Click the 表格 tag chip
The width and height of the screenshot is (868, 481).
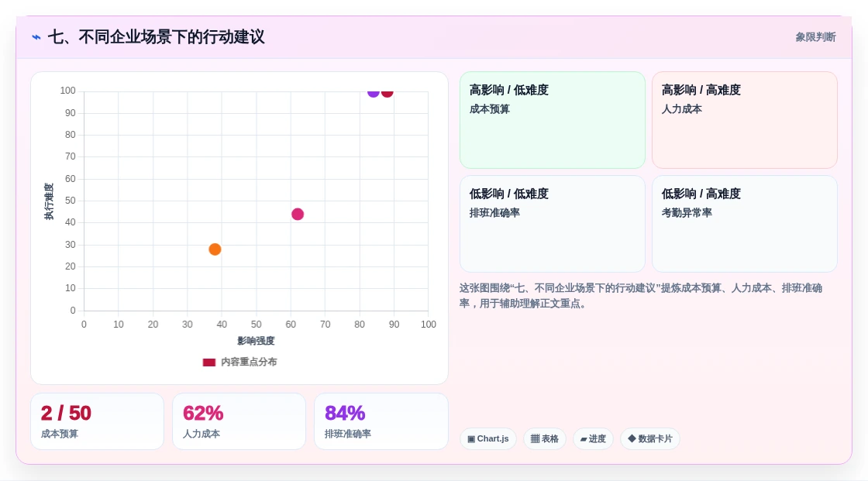click(x=545, y=439)
